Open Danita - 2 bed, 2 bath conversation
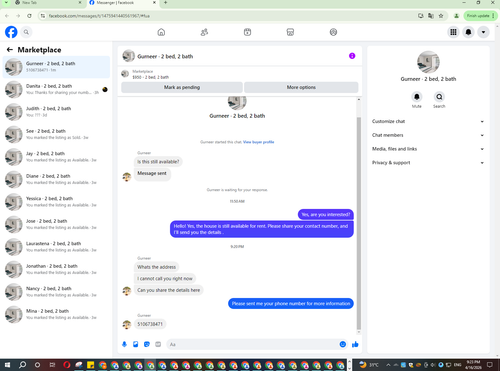Image resolution: width=500 pixels, height=371 pixels. point(56,89)
